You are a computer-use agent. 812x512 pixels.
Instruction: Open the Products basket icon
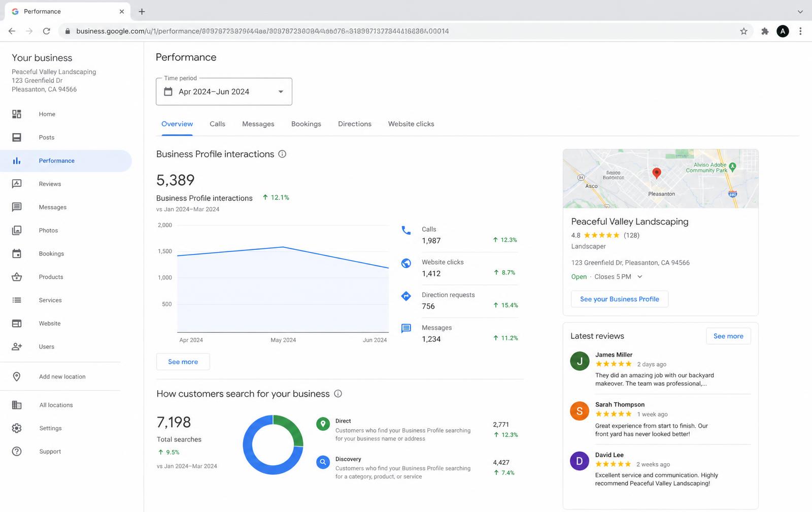coord(17,277)
